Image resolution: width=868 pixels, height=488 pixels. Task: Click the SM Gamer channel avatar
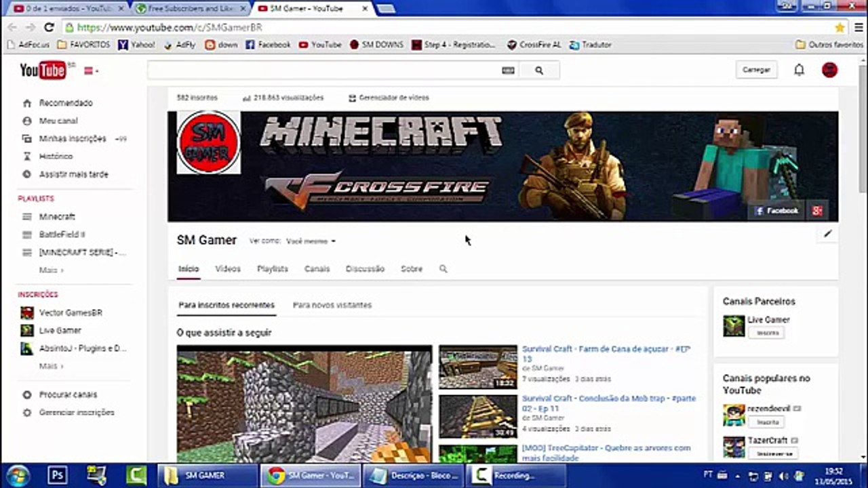point(209,142)
